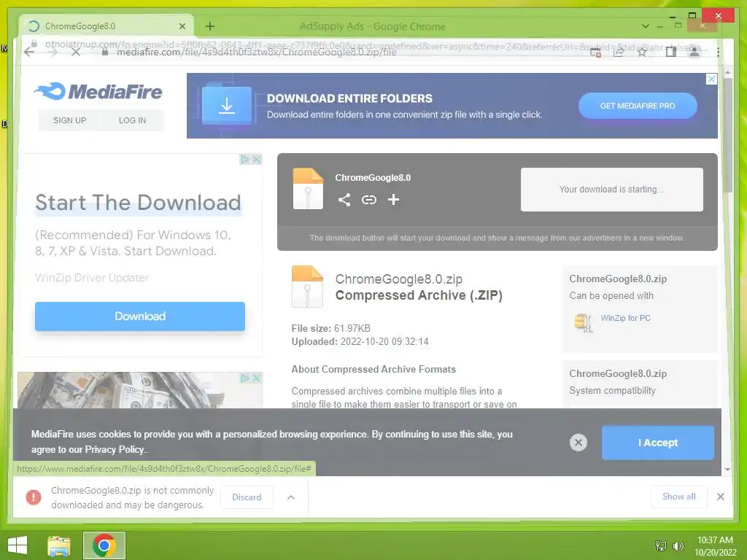Click the copy link icon under ChromeGoogle8.0
Image resolution: width=747 pixels, height=560 pixels.
click(x=368, y=200)
